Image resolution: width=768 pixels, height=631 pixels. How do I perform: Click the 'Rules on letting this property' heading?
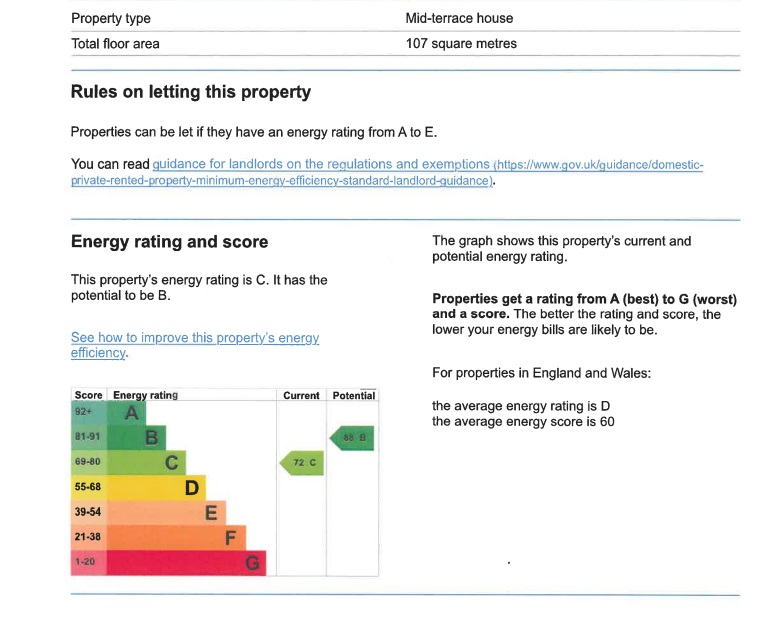pyautogui.click(x=190, y=92)
